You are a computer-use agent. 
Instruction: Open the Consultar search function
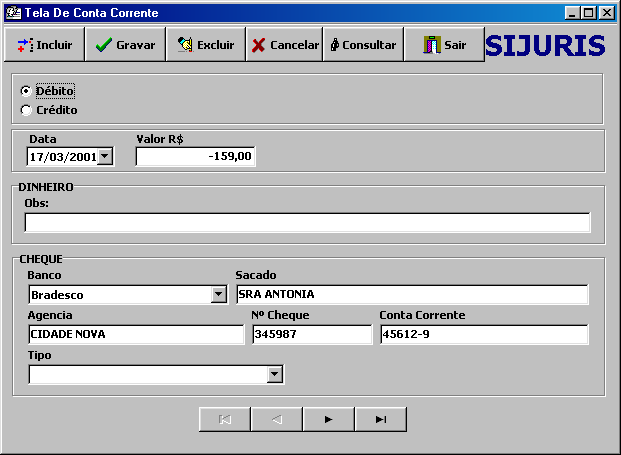[363, 45]
